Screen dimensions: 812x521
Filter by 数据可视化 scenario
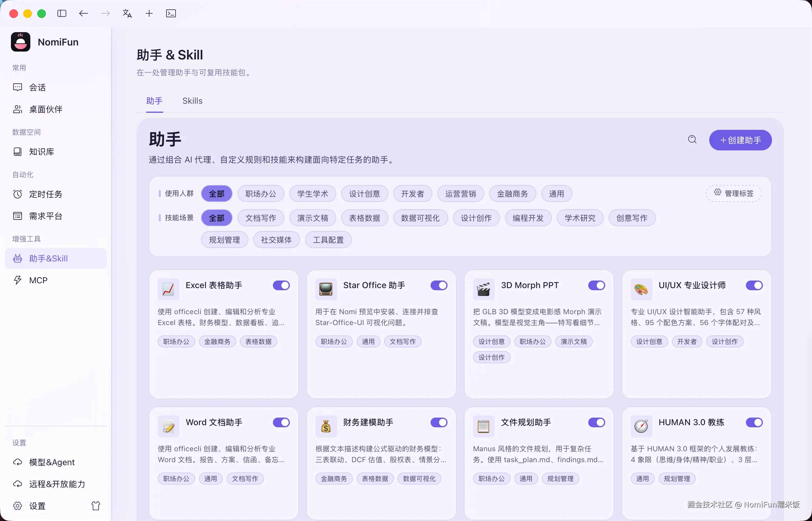click(x=420, y=218)
